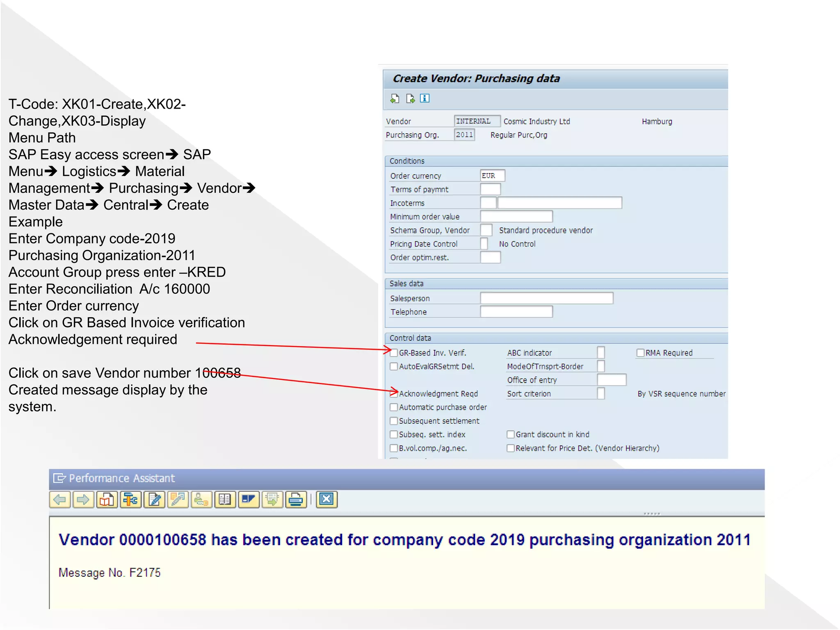The height and width of the screenshot is (630, 840).
Task: Click the Minimum order value field
Action: pos(516,216)
